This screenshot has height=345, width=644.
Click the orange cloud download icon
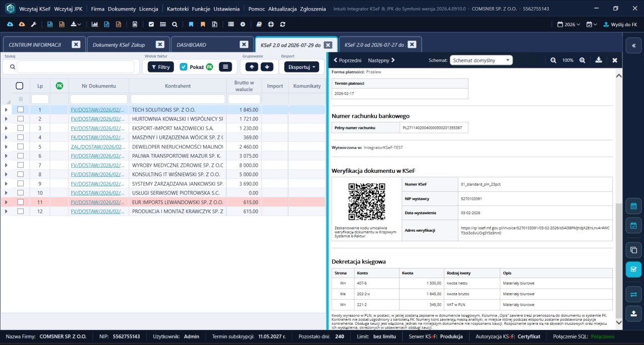(x=22, y=24)
